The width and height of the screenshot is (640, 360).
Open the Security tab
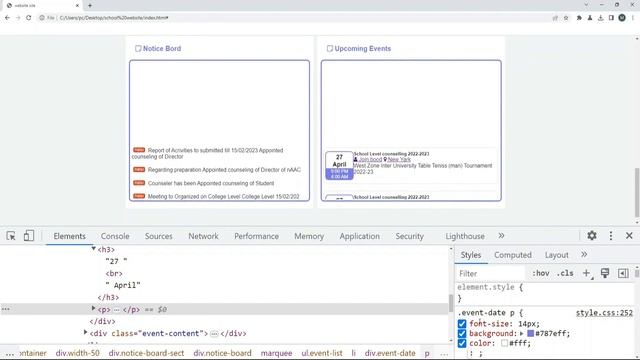(x=409, y=236)
